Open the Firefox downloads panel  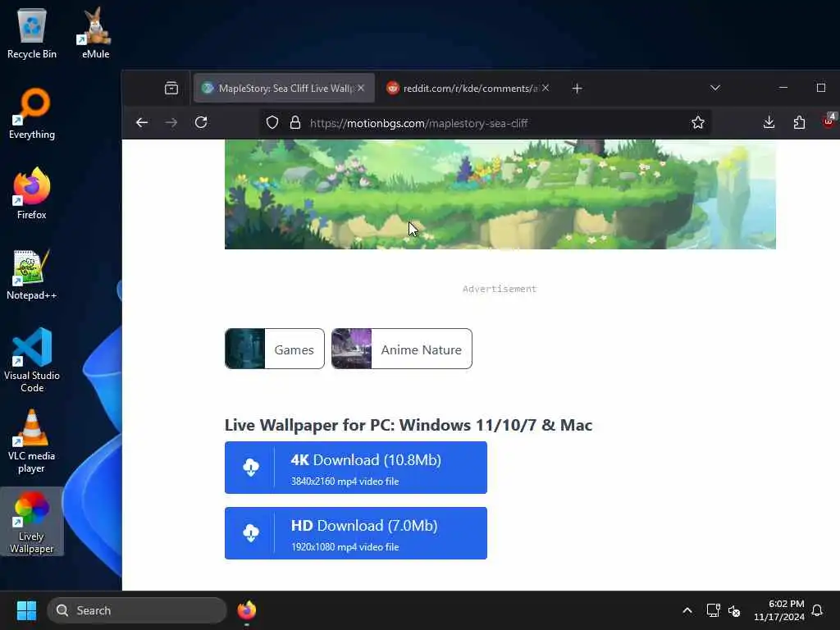769,123
